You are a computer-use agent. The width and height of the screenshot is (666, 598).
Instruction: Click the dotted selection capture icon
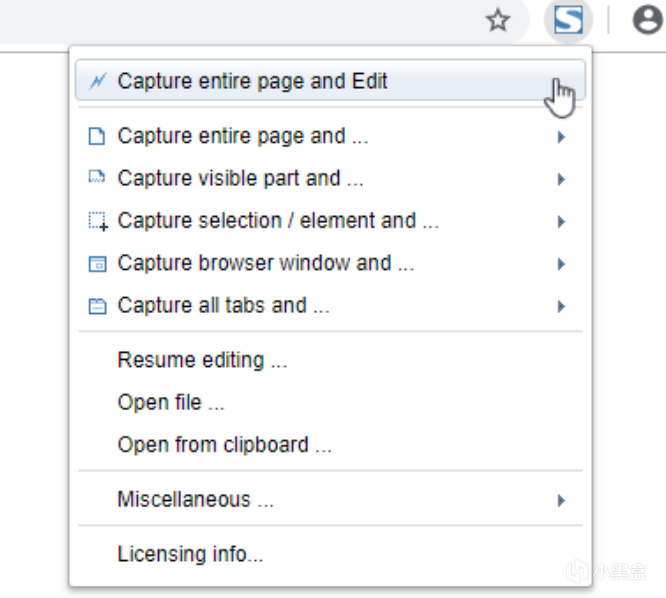[x=97, y=222]
